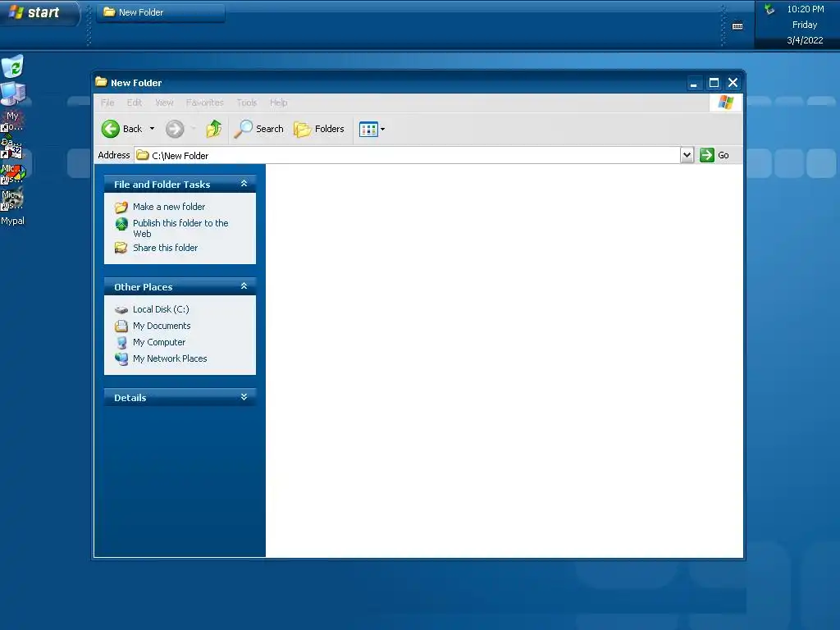Click the green Go arrow button
Viewport: 840px width, 630px height.
click(x=707, y=155)
